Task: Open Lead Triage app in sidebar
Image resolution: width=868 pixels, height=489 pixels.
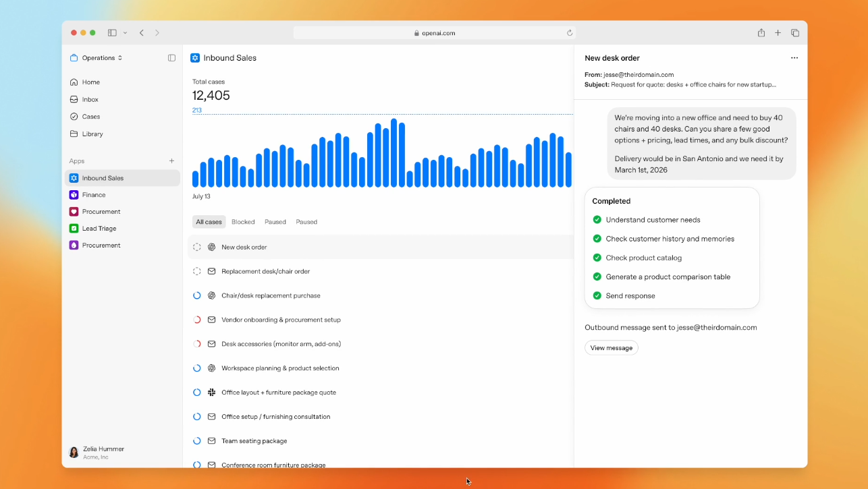Action: (x=99, y=229)
